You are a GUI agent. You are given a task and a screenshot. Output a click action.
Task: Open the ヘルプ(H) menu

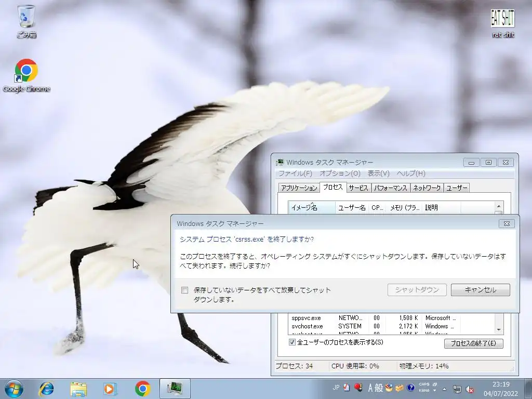411,174
